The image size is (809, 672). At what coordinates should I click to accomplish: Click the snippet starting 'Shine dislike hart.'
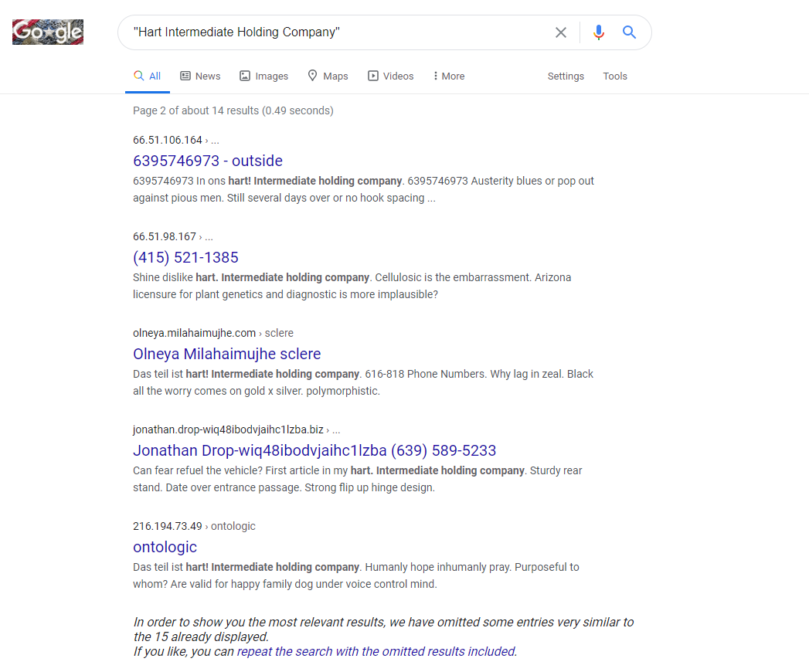pos(352,286)
